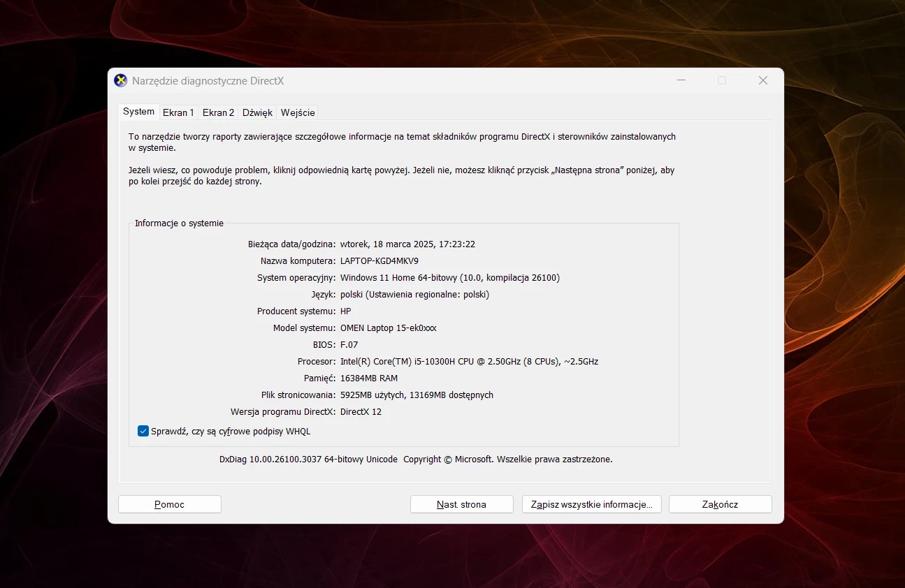
Task: Click the processor value Intel Core i5-10300H
Action: tap(470, 362)
